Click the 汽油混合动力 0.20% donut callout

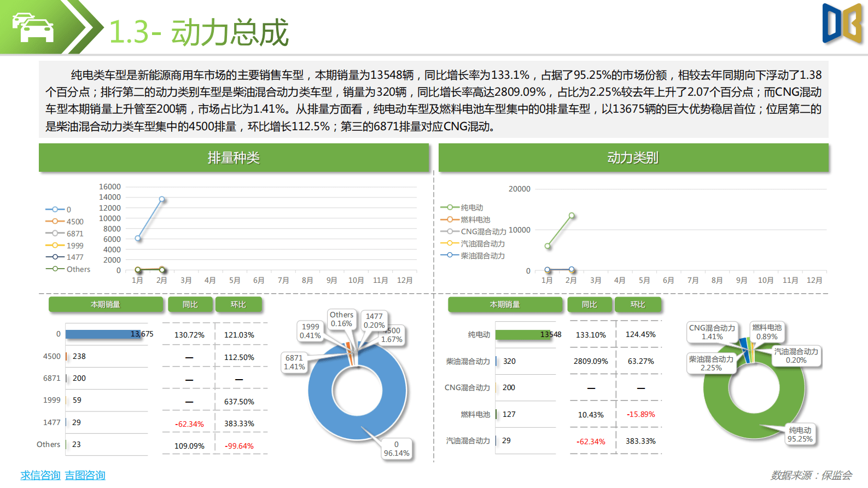[x=796, y=356]
